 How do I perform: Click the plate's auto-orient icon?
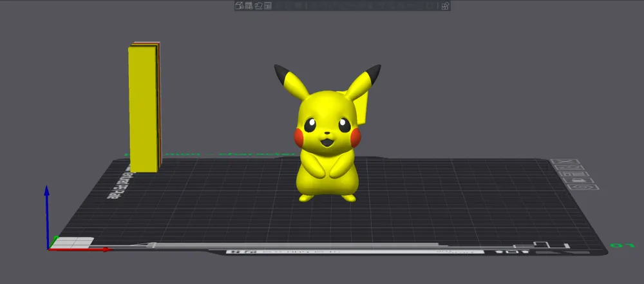[570, 167]
